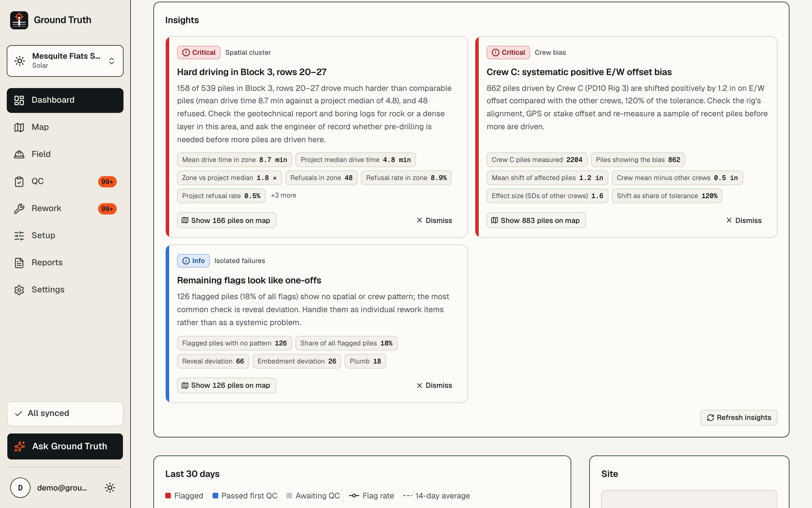
Task: Open Ask Ground Truth assistant
Action: pyautogui.click(x=65, y=446)
